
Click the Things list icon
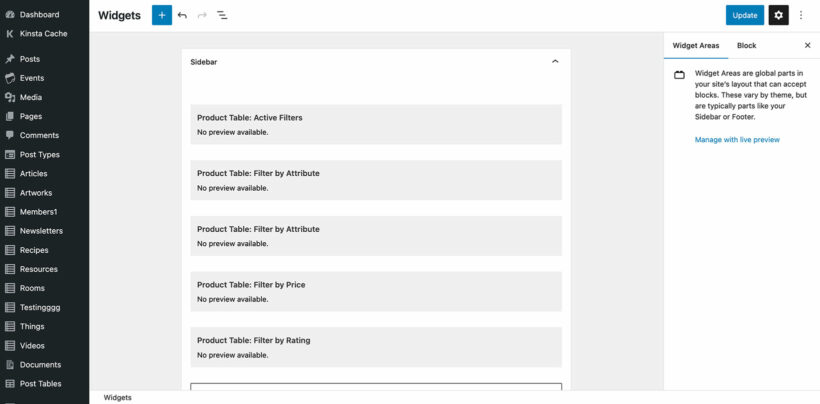click(9, 326)
